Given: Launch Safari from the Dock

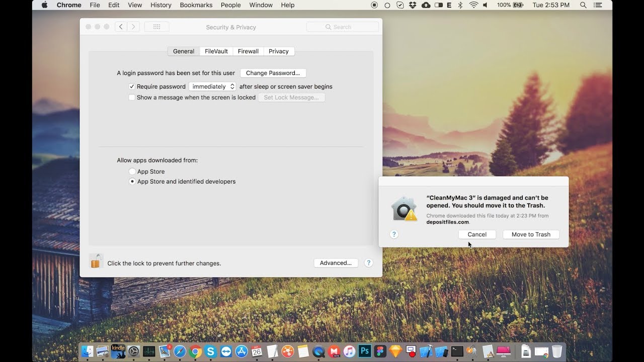Looking at the screenshot, I should [180, 351].
